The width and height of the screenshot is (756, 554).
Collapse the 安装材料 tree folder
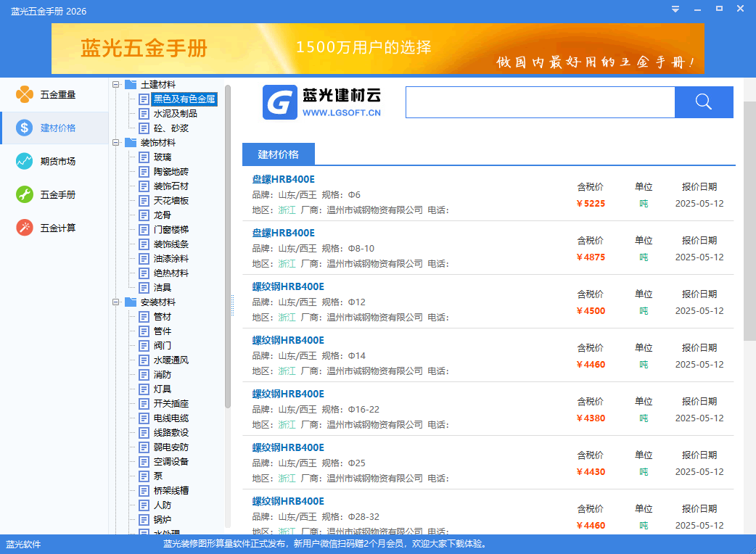point(116,302)
